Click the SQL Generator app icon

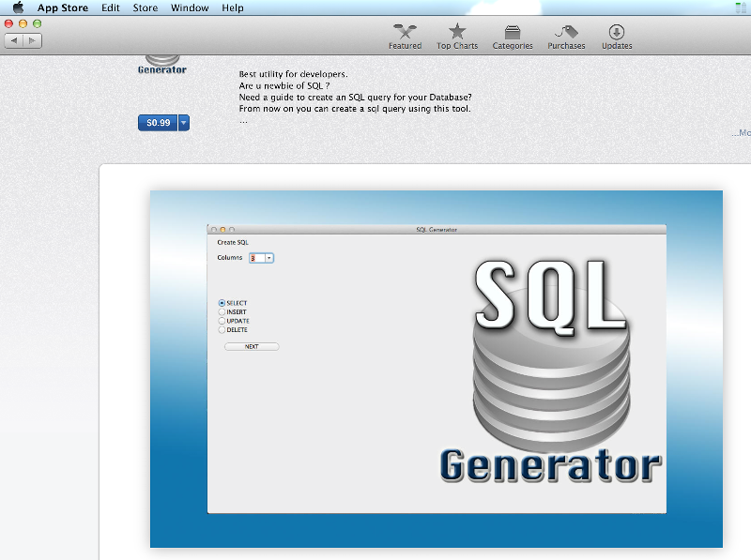(161, 65)
